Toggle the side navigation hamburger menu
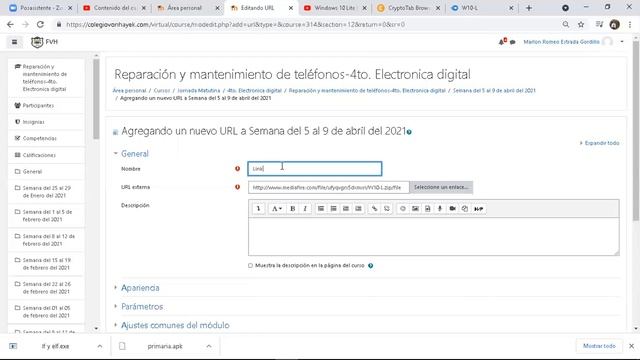This screenshot has height=360, width=640. [x=14, y=42]
